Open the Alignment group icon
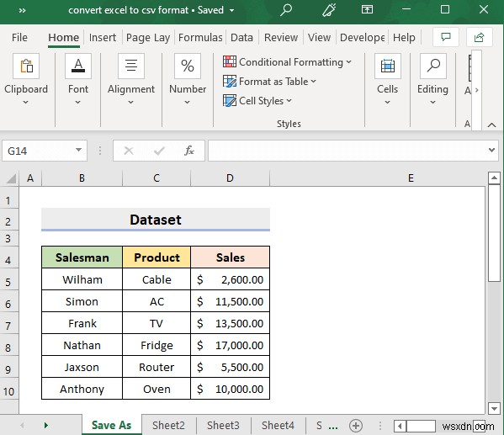The image size is (504, 435). click(131, 66)
